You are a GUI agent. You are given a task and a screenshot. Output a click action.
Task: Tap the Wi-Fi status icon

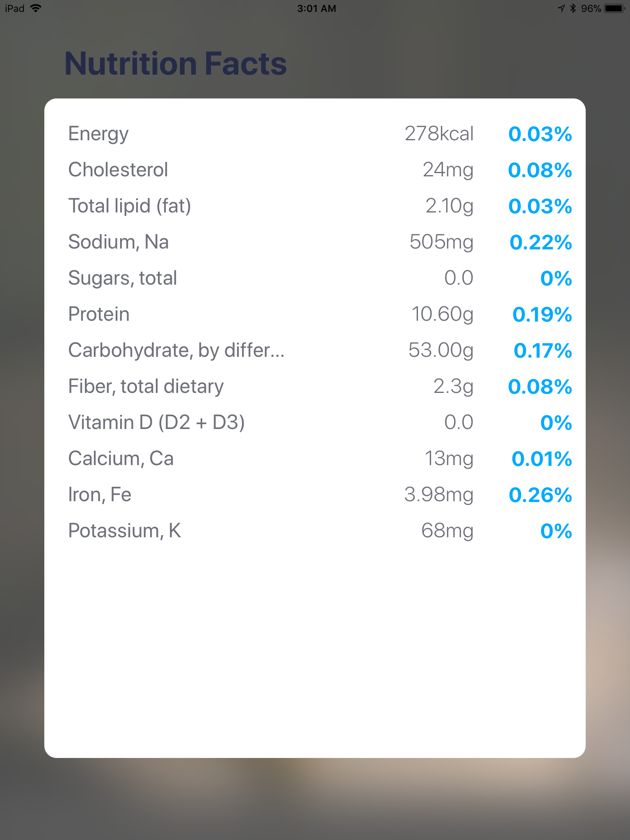(36, 8)
